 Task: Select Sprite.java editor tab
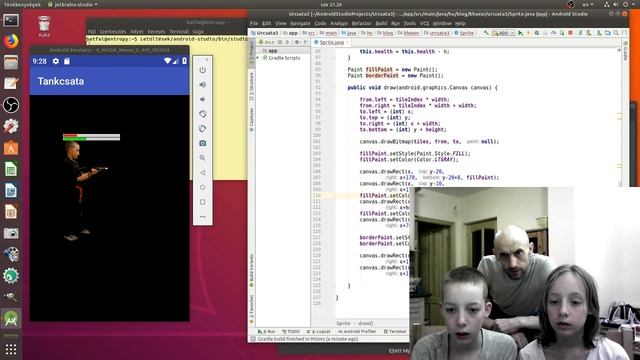[x=331, y=42]
